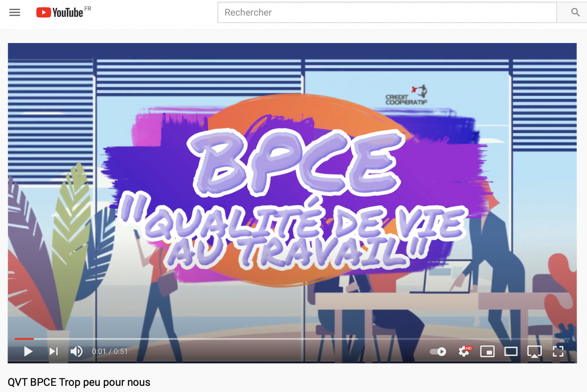Play the video
The image size is (587, 392).
coord(28,351)
